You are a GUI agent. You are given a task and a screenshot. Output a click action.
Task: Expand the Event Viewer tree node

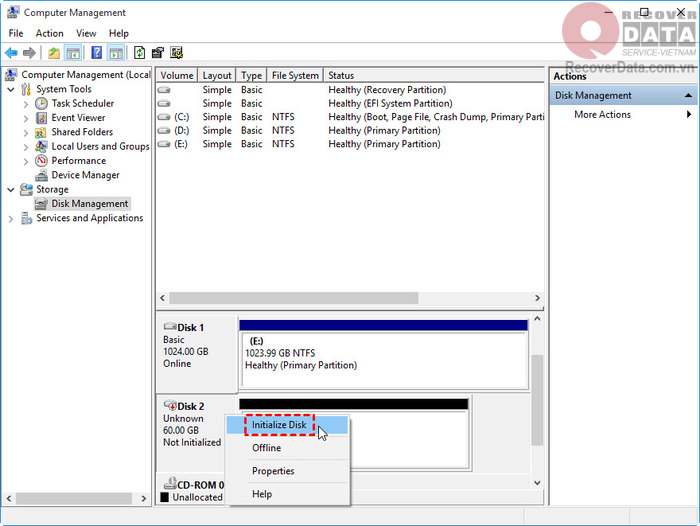point(26,118)
